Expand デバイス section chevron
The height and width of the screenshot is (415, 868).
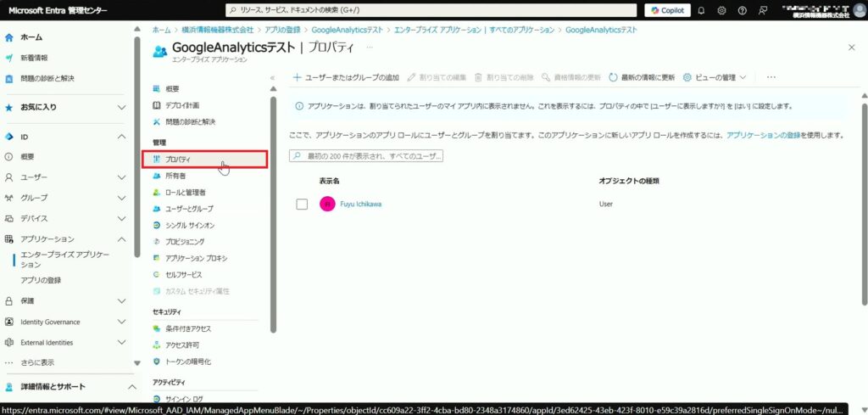122,218
